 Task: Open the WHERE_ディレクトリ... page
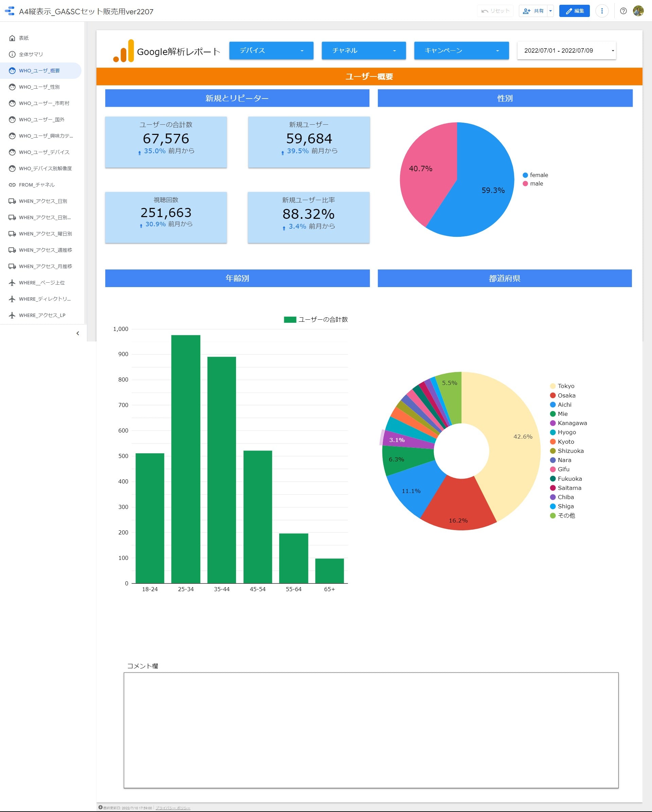[41, 299]
